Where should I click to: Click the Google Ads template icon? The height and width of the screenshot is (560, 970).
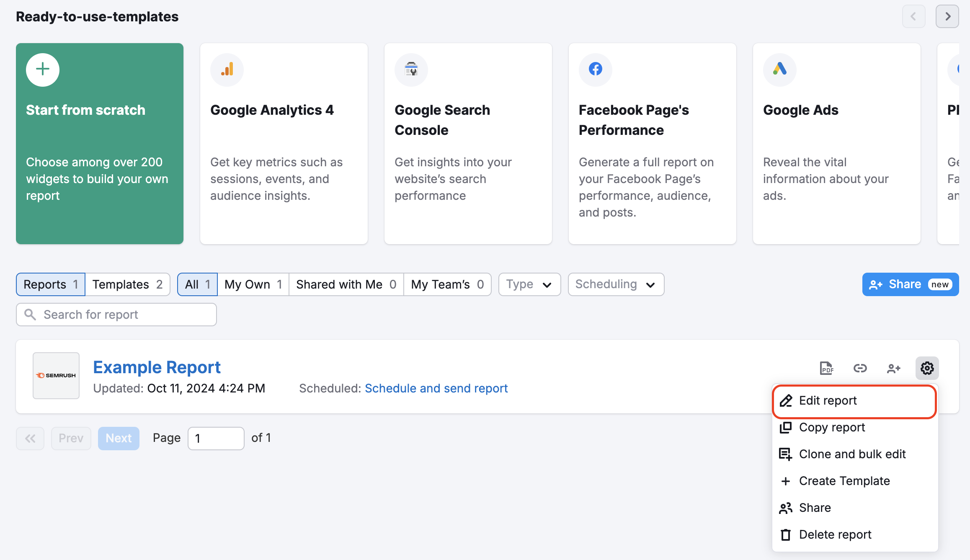779,70
